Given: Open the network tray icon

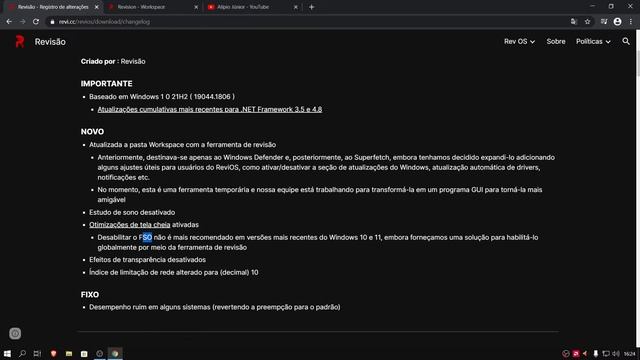Looking at the screenshot, I should [606, 353].
